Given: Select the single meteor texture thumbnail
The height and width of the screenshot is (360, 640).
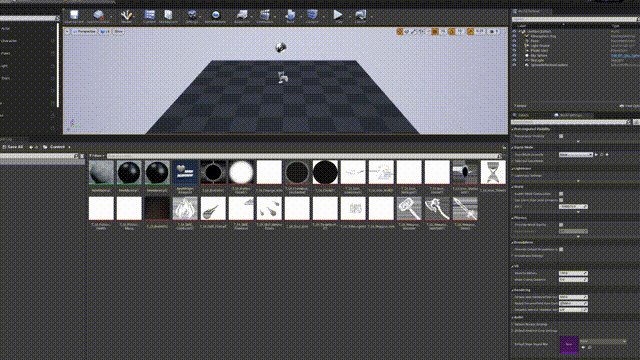Looking at the screenshot, I should tap(213, 209).
